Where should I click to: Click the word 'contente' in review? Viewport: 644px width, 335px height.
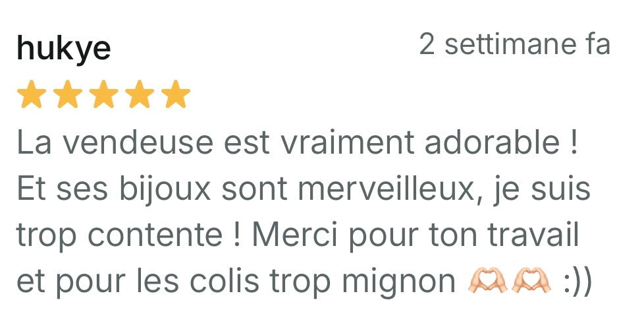(x=155, y=235)
